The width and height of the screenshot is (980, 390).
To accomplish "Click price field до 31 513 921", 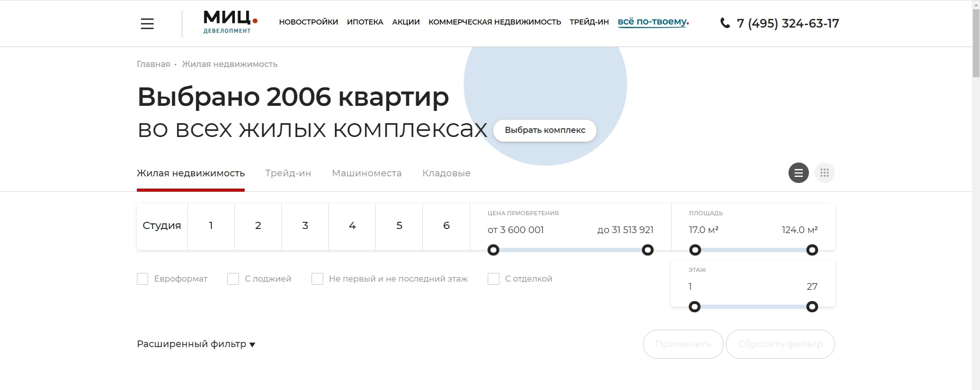I will tap(625, 230).
